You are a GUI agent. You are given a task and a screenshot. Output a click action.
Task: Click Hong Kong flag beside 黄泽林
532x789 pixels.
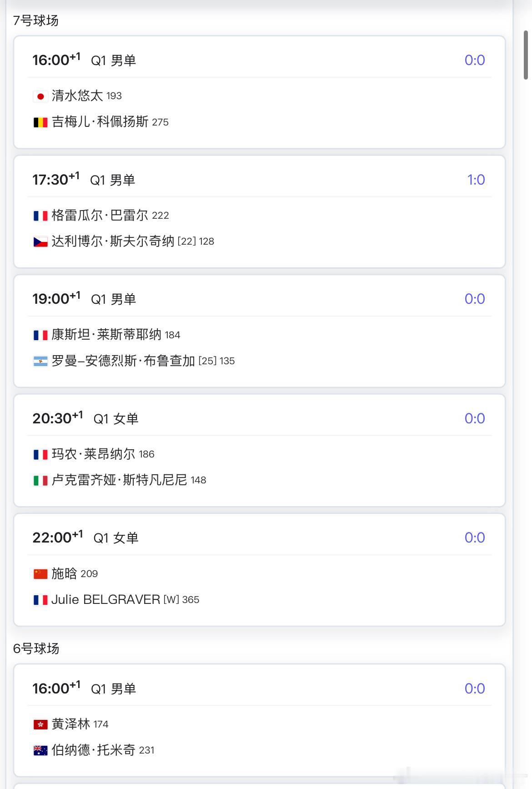[40, 724]
